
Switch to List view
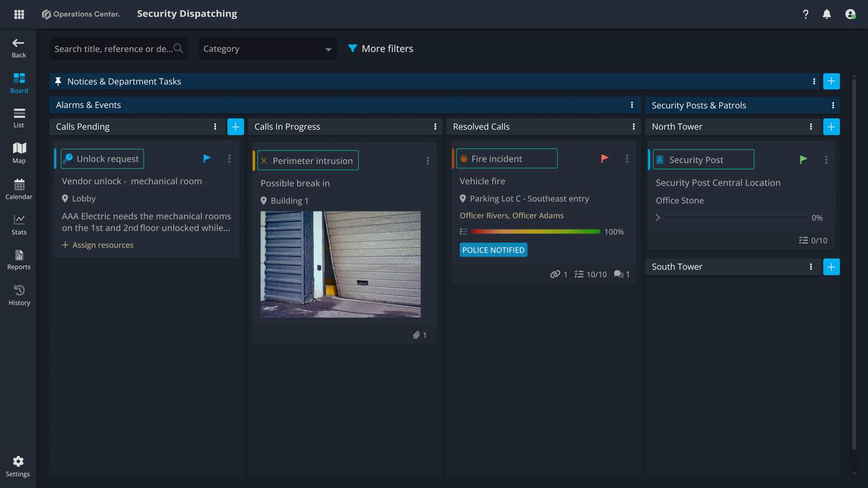(x=19, y=118)
